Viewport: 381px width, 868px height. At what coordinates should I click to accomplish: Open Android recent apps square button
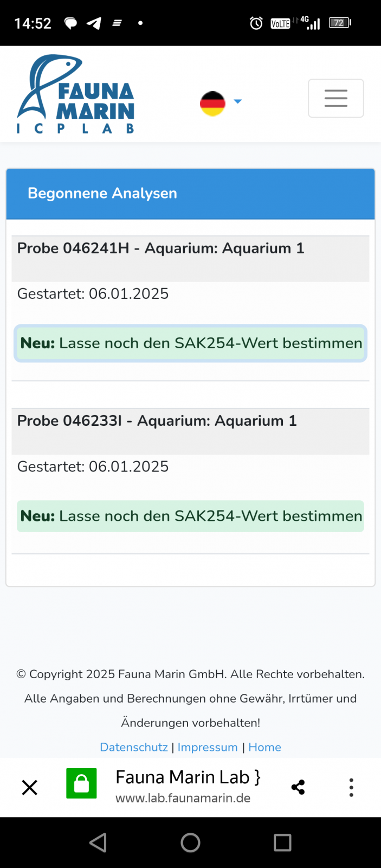(x=282, y=843)
